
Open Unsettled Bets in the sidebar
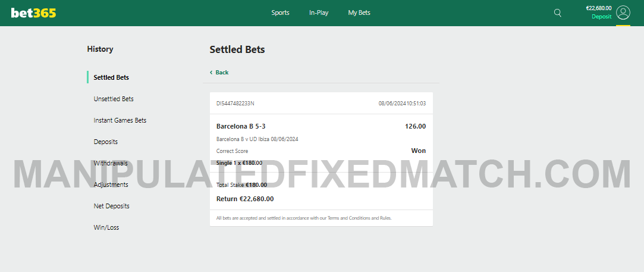coord(114,99)
